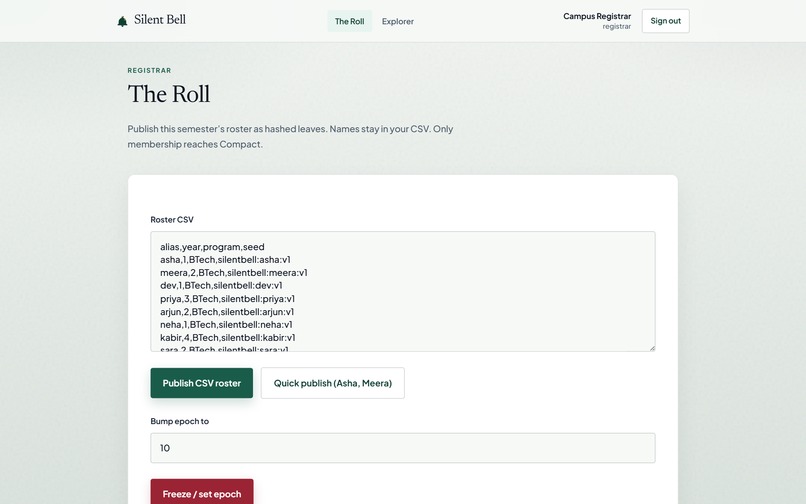Open the Silent Bell home link

152,20
